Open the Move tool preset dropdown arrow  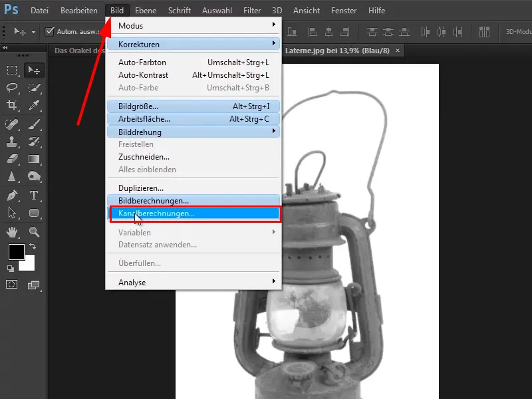[33, 32]
